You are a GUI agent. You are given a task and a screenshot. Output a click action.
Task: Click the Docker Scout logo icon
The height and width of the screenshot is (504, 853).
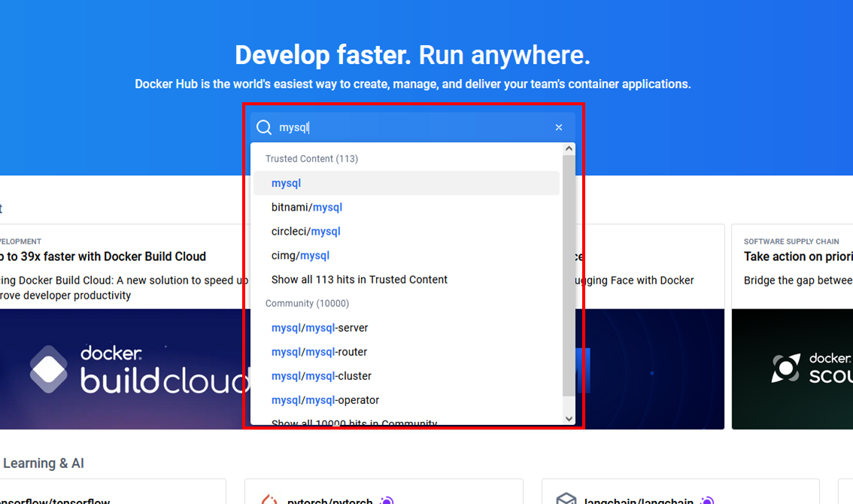click(x=785, y=368)
